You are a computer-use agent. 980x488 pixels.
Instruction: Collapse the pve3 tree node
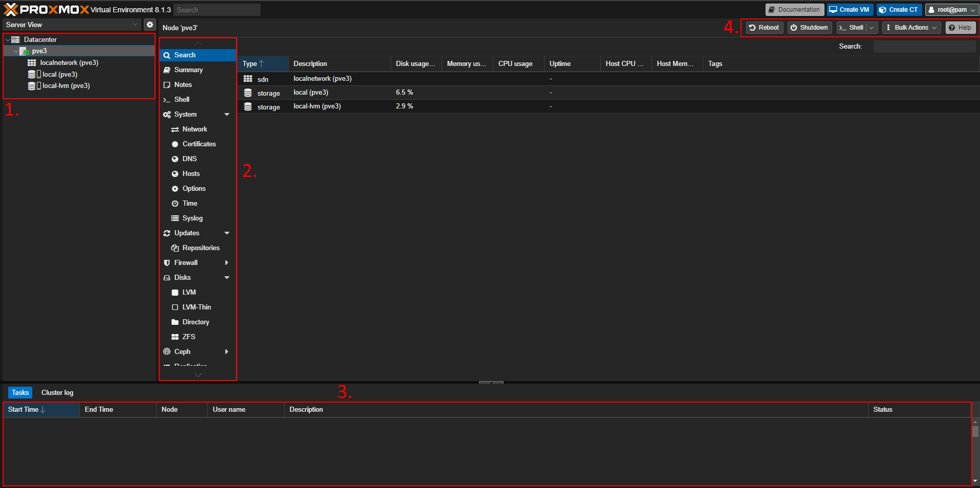[16, 51]
